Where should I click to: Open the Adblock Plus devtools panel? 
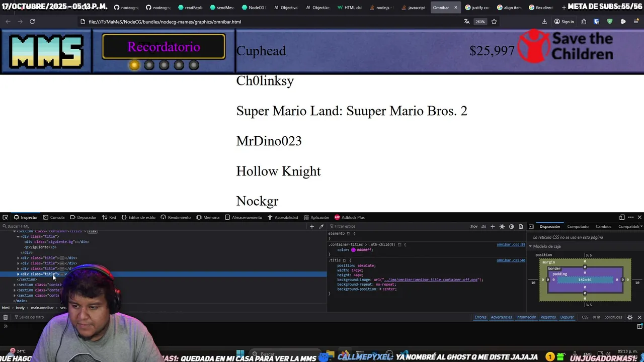click(350, 217)
